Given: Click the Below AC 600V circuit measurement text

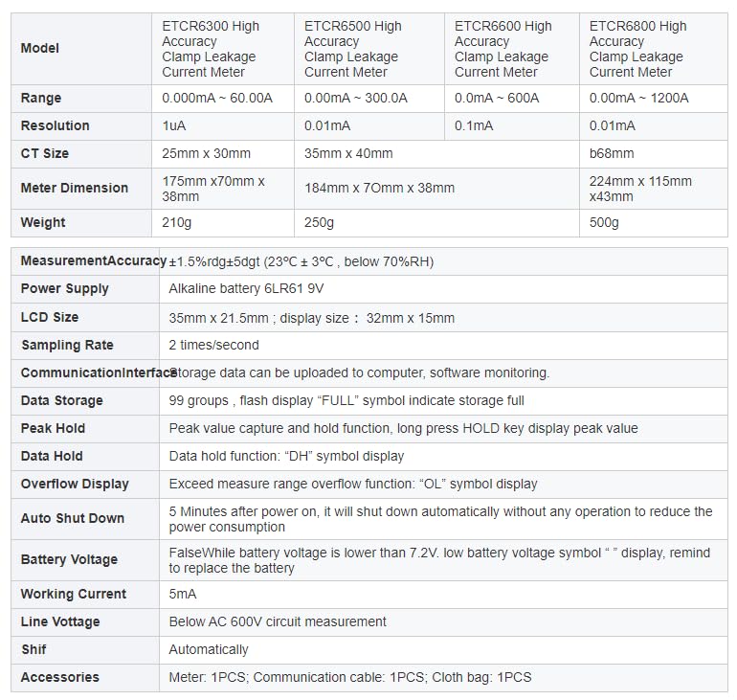Looking at the screenshot, I should point(278,622).
